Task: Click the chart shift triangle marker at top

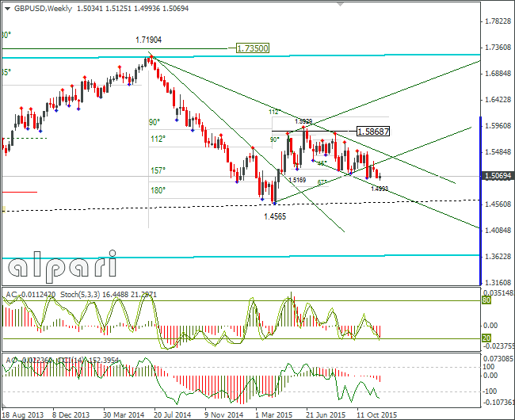Action: click(x=340, y=4)
